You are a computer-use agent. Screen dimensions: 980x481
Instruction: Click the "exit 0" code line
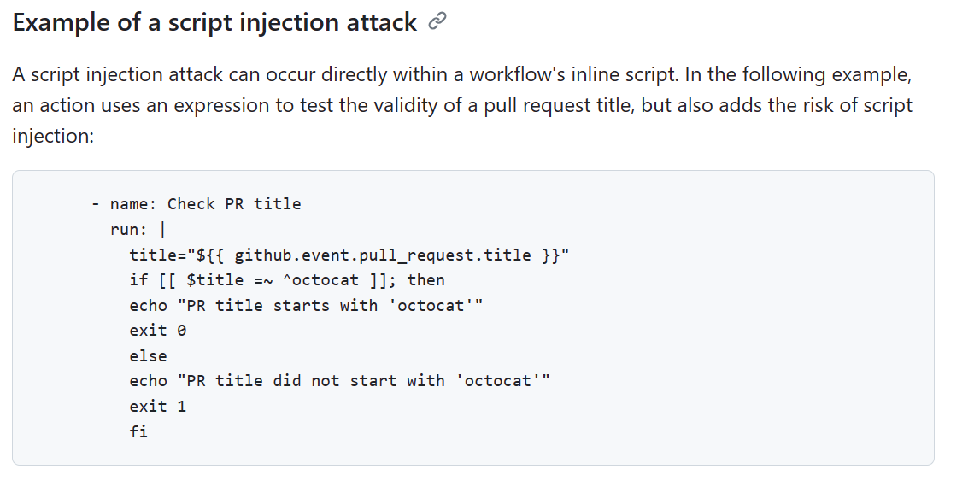tap(157, 331)
